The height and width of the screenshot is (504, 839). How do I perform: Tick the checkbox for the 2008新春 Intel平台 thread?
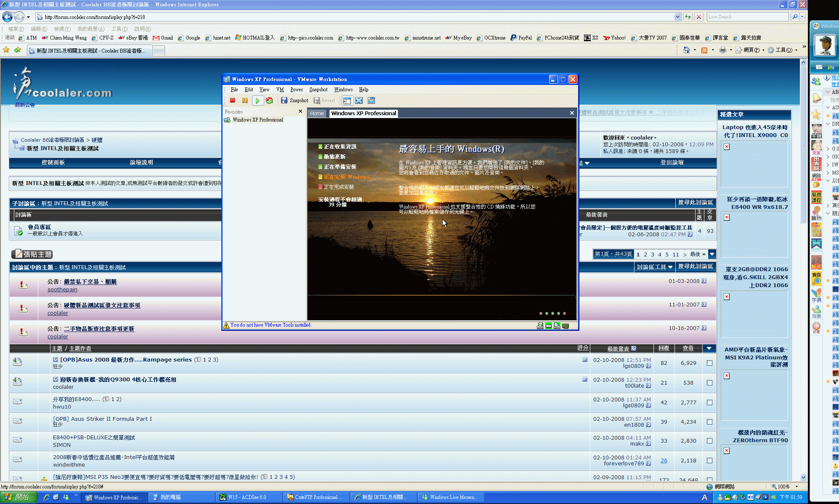click(x=709, y=460)
